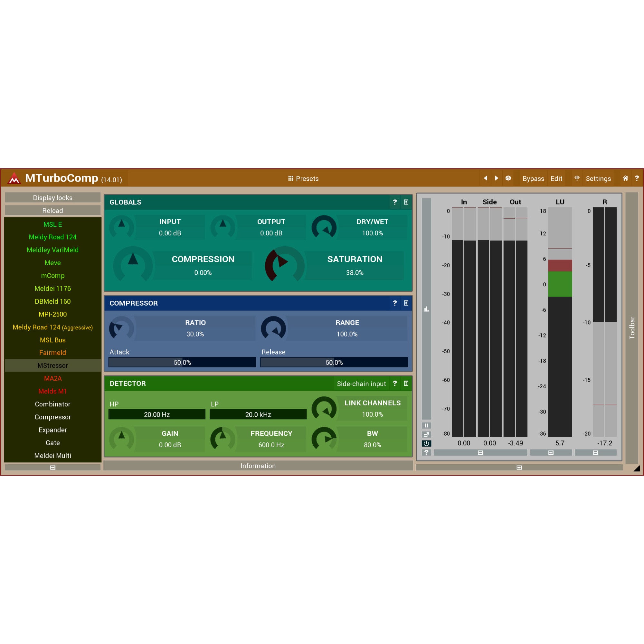Select Meldei 1176 device
The image size is (644, 644).
[x=53, y=289]
